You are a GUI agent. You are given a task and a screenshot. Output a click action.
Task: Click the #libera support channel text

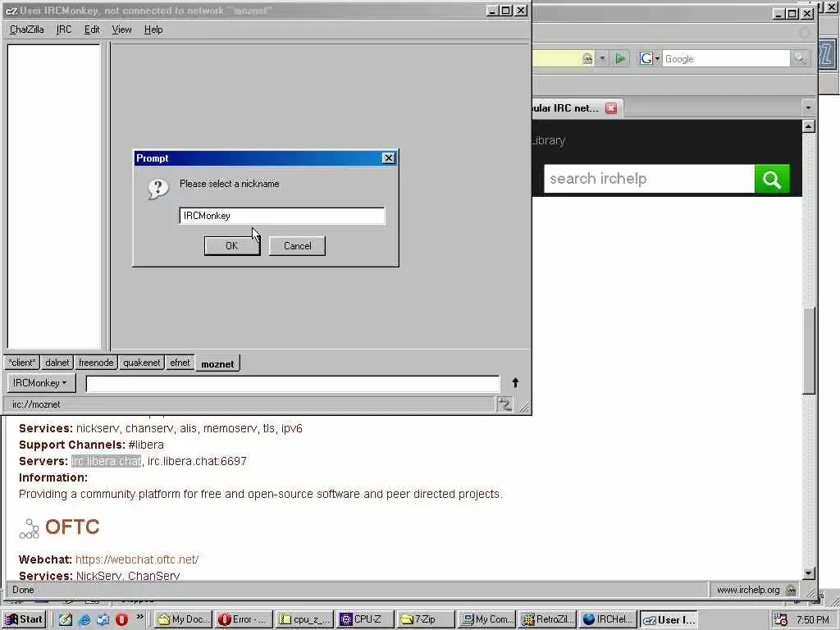146,445
